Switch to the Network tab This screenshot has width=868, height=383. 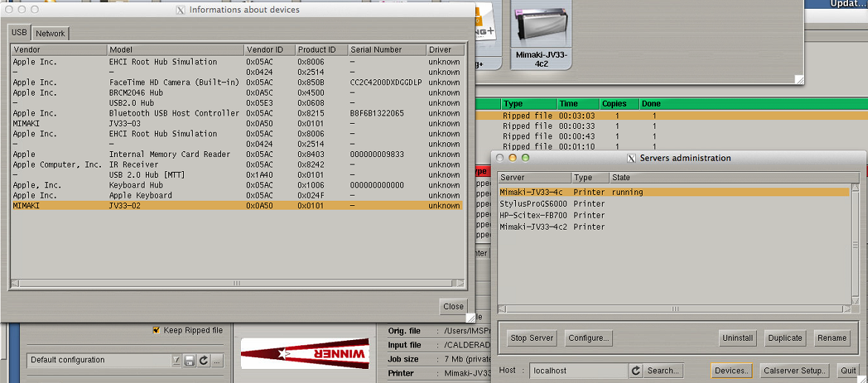click(50, 33)
